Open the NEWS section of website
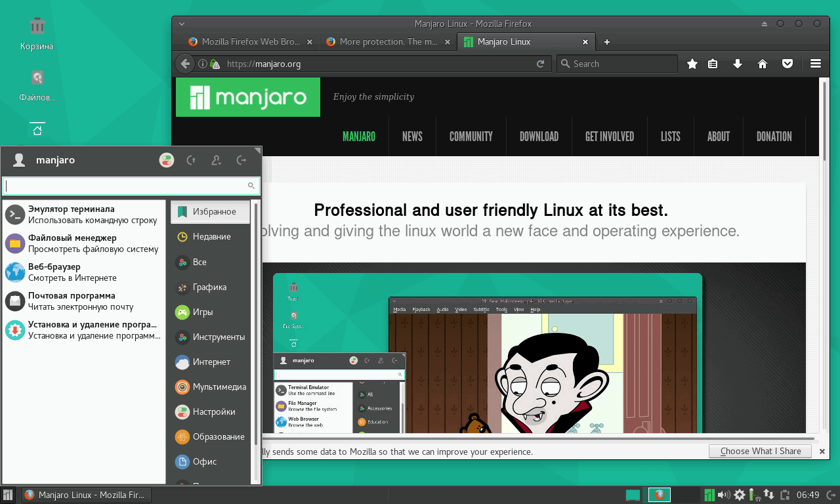Screen dimensions: 840x504 [412, 136]
